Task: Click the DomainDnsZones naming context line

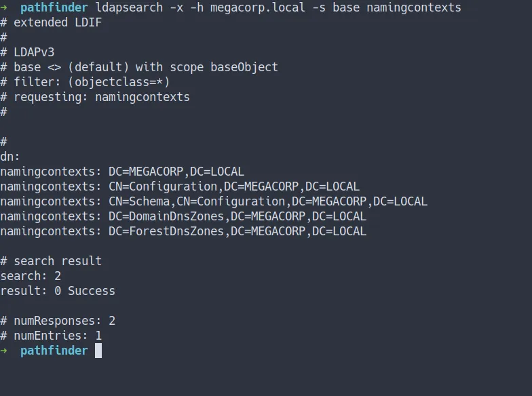Action: click(183, 216)
